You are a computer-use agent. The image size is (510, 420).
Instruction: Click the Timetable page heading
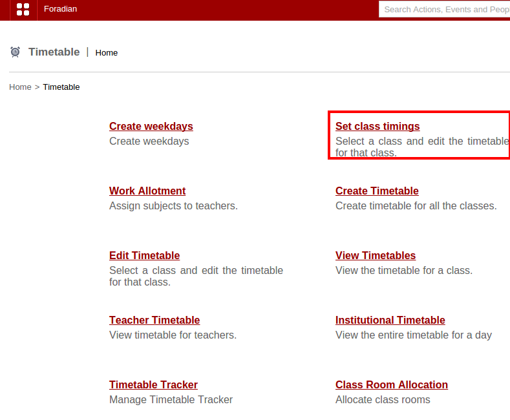tap(54, 52)
